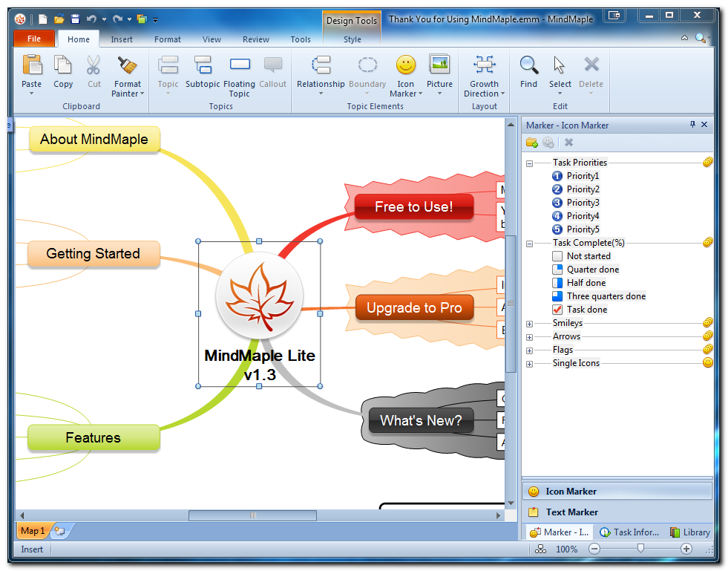Open the Undo history dropdown arrow

[x=104, y=19]
